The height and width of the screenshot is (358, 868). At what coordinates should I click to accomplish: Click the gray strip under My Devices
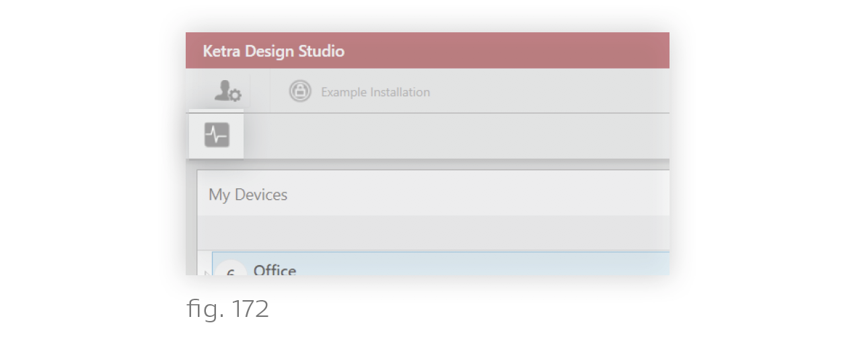pos(433,232)
